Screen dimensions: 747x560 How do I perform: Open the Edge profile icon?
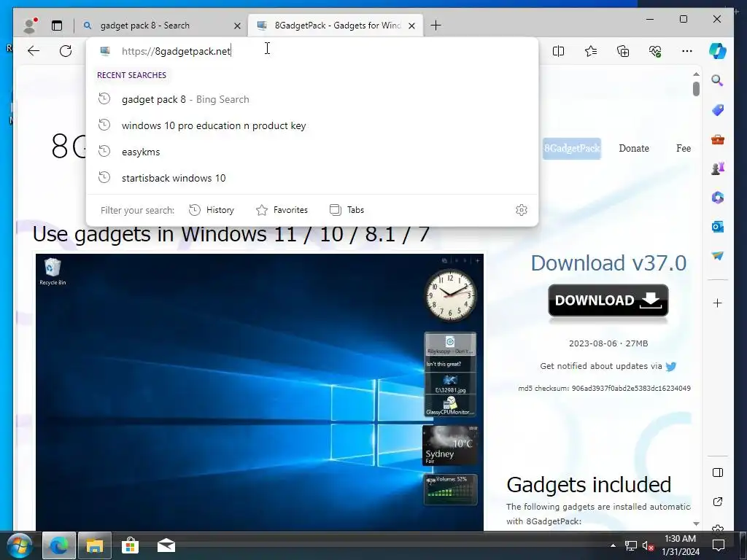click(30, 26)
